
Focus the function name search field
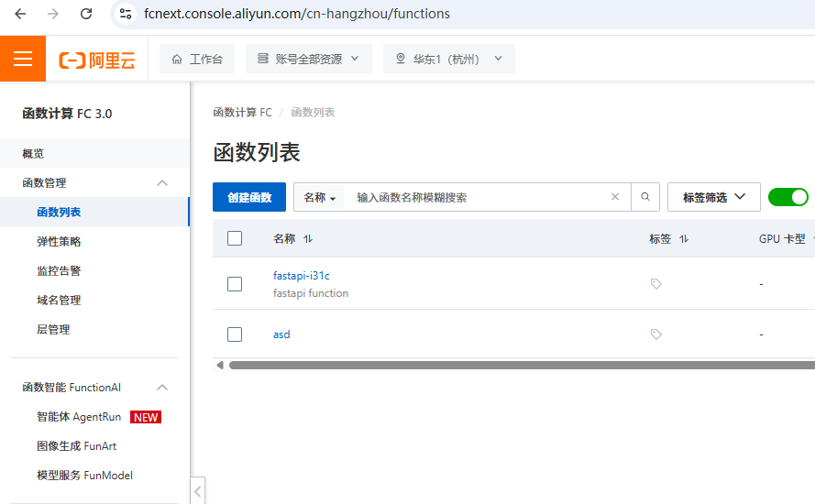tap(479, 197)
